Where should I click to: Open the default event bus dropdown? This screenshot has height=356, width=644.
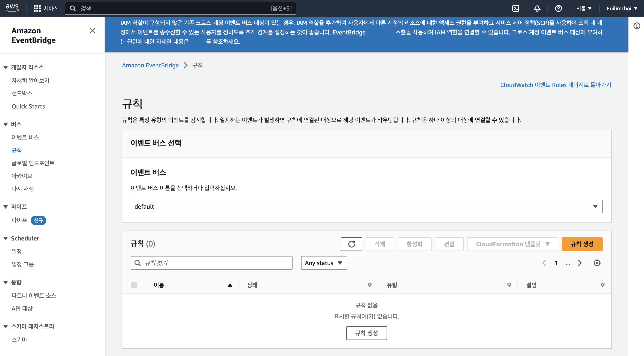366,206
